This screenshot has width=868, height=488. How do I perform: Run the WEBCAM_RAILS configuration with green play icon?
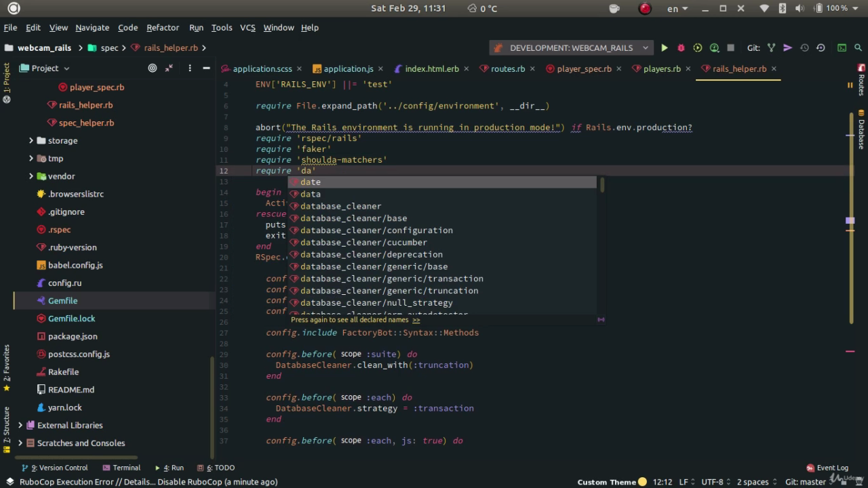pyautogui.click(x=665, y=48)
